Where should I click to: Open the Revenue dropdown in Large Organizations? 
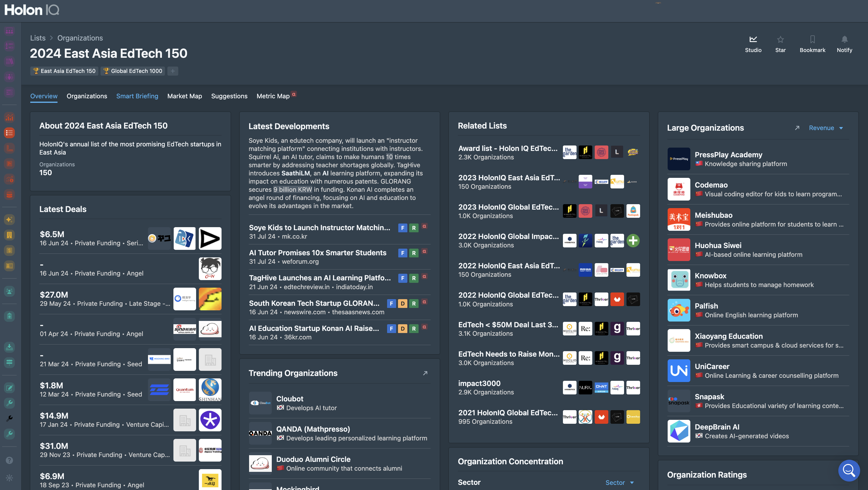[x=826, y=128]
